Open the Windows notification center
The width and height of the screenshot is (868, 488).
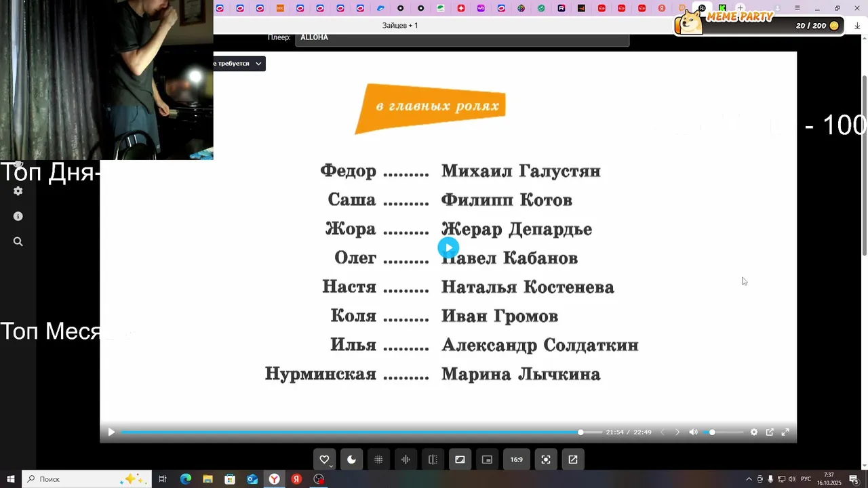pyautogui.click(x=854, y=479)
